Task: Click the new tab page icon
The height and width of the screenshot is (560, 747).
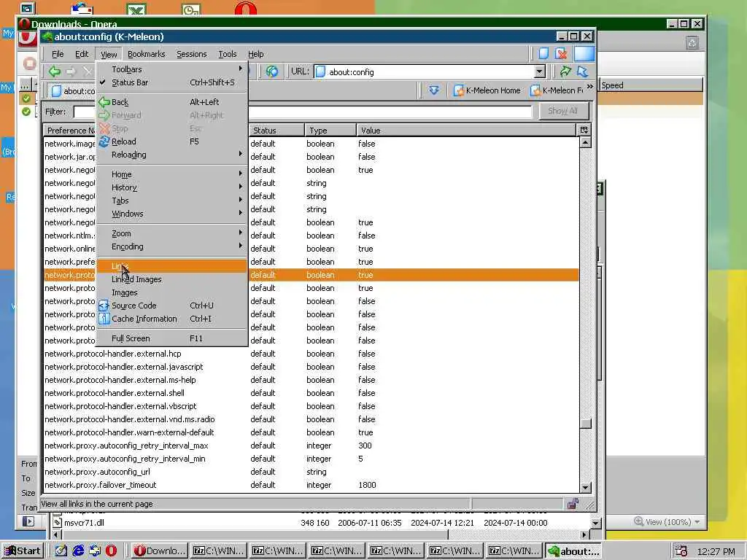Action: point(543,53)
